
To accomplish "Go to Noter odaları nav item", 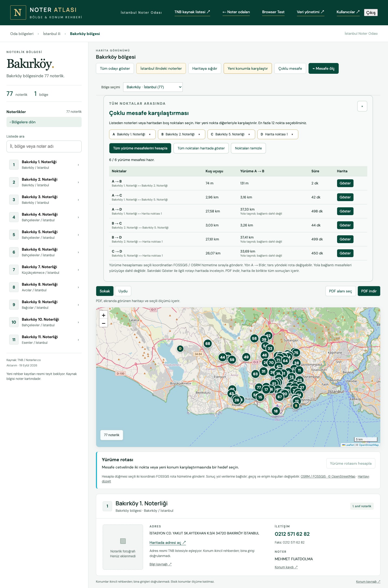I will coord(236,12).
